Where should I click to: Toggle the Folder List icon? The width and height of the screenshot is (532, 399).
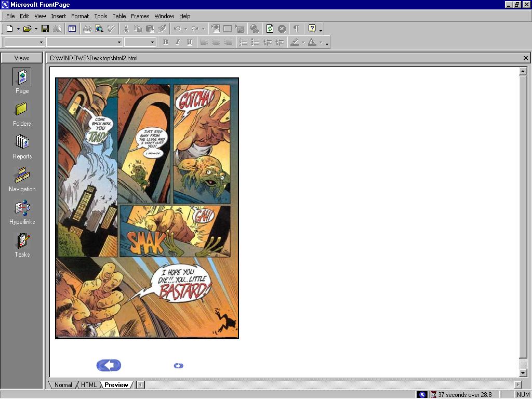point(72,29)
